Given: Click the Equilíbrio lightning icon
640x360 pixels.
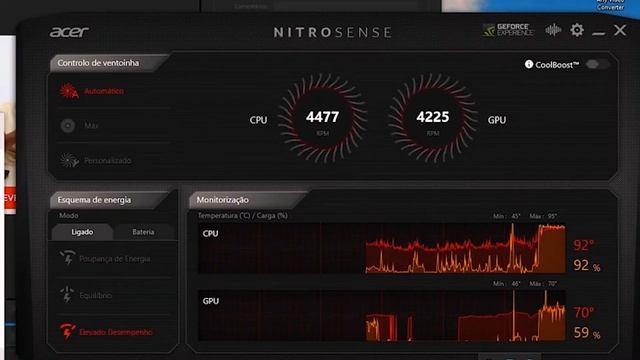Looking at the screenshot, I should pyautogui.click(x=67, y=294).
